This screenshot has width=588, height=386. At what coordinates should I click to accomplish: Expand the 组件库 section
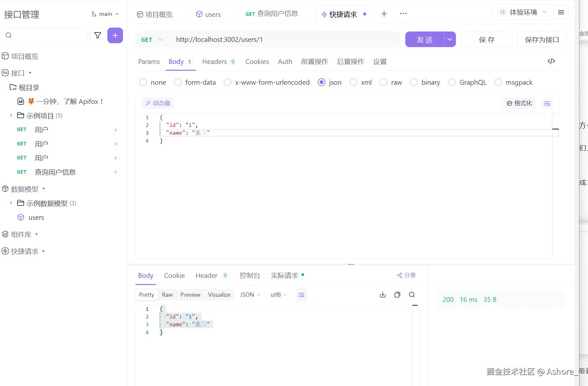point(37,234)
